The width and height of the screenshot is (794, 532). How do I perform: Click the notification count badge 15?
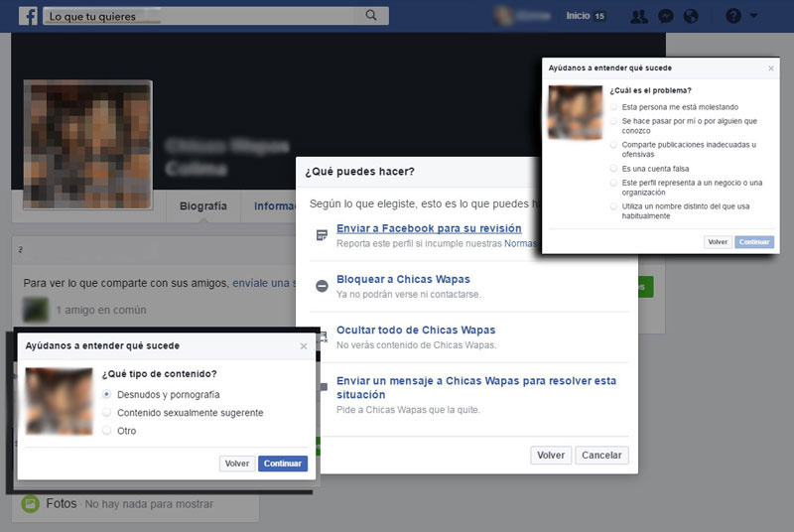coord(599,16)
